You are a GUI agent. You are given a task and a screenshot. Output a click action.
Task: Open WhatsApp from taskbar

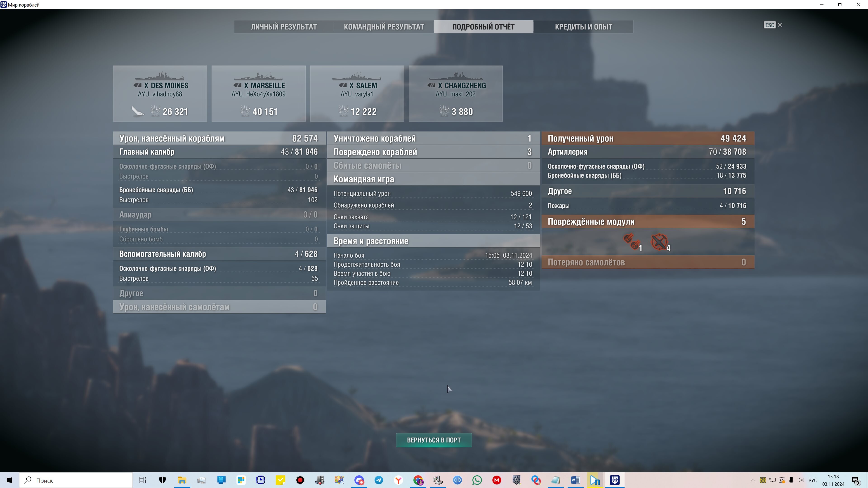pos(477,480)
